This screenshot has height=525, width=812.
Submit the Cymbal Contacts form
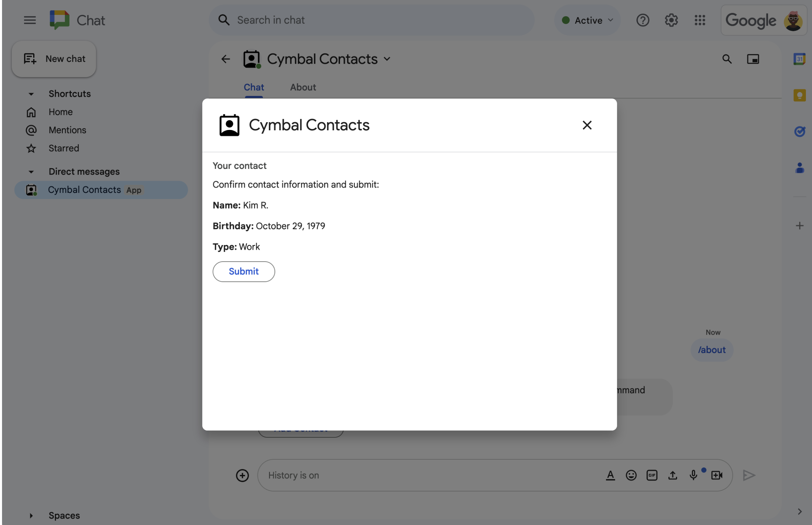pos(243,271)
